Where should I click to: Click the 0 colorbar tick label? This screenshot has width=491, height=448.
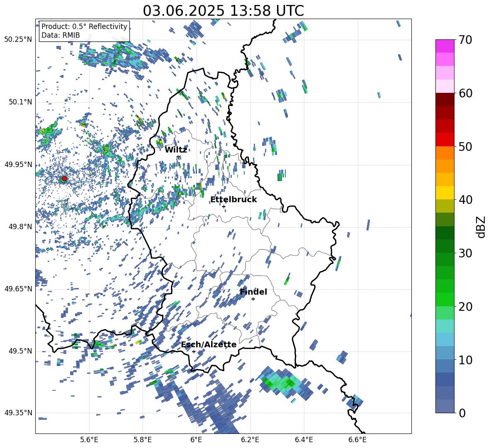(x=462, y=413)
